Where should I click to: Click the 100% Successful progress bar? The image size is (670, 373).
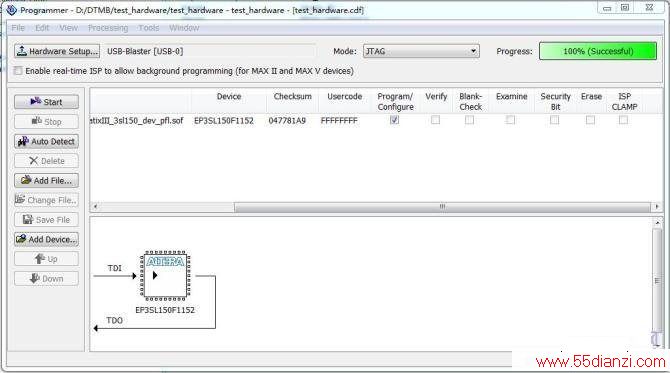pyautogui.click(x=598, y=51)
